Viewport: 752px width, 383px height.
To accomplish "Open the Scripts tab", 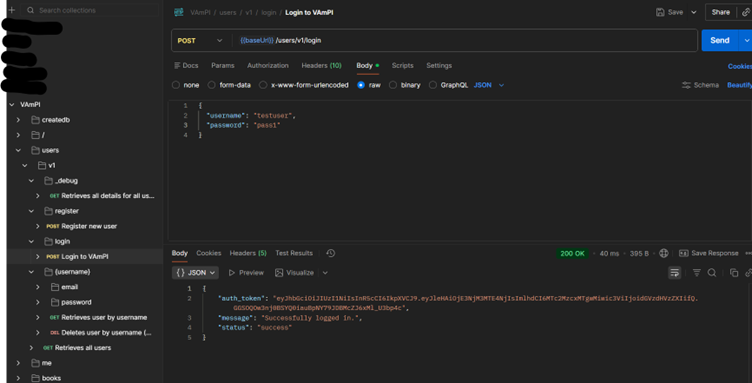I will (402, 66).
